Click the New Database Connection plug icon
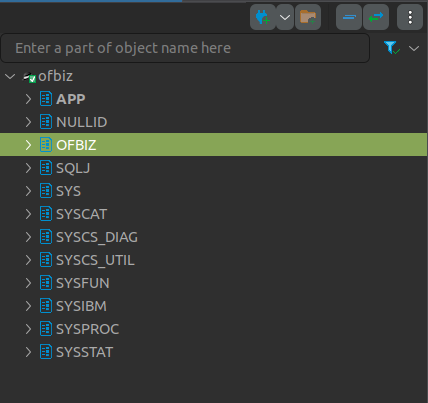Viewport: 428px width, 403px height. (x=263, y=17)
